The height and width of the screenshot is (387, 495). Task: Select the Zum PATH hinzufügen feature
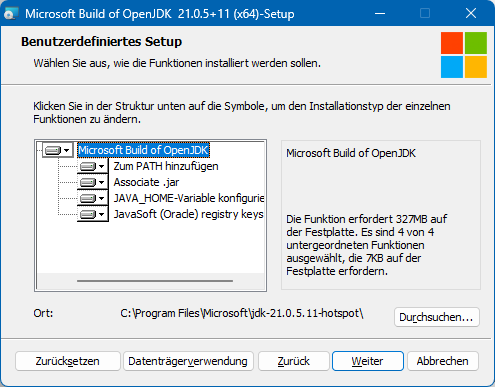(x=166, y=166)
